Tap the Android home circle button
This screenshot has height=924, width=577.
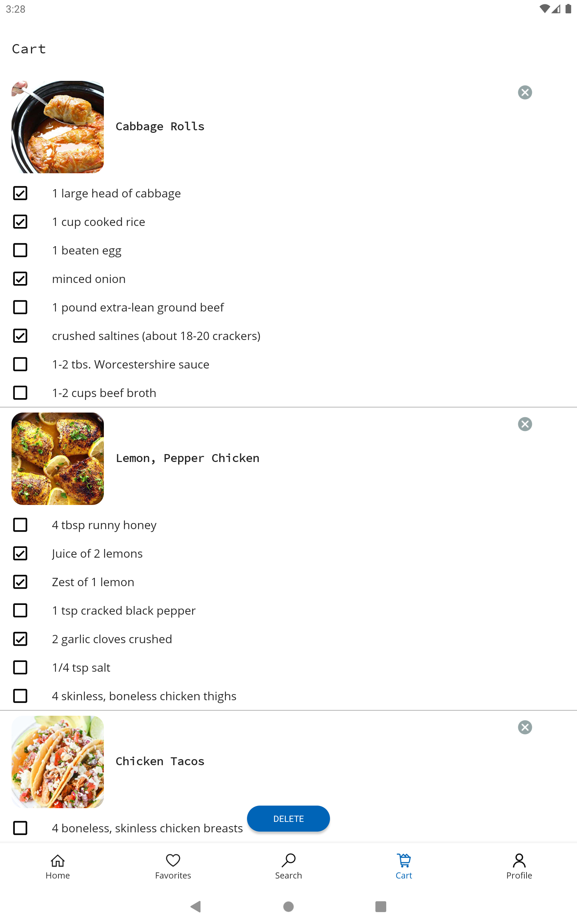pos(288,906)
